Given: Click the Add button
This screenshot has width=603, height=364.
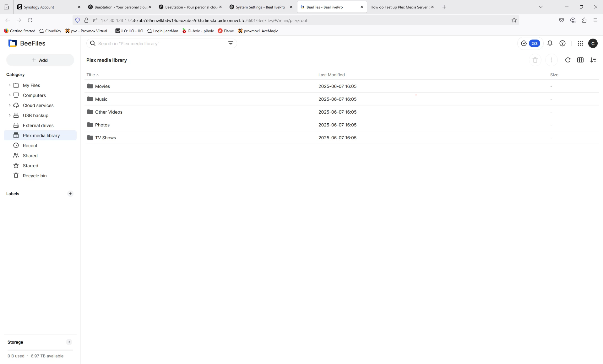Looking at the screenshot, I should click(40, 60).
